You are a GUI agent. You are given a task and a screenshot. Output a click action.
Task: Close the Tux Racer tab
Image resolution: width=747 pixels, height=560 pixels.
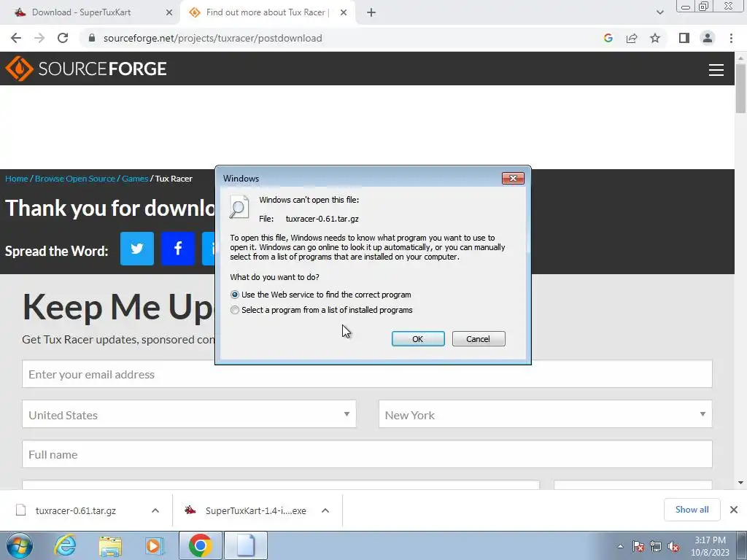pyautogui.click(x=344, y=13)
